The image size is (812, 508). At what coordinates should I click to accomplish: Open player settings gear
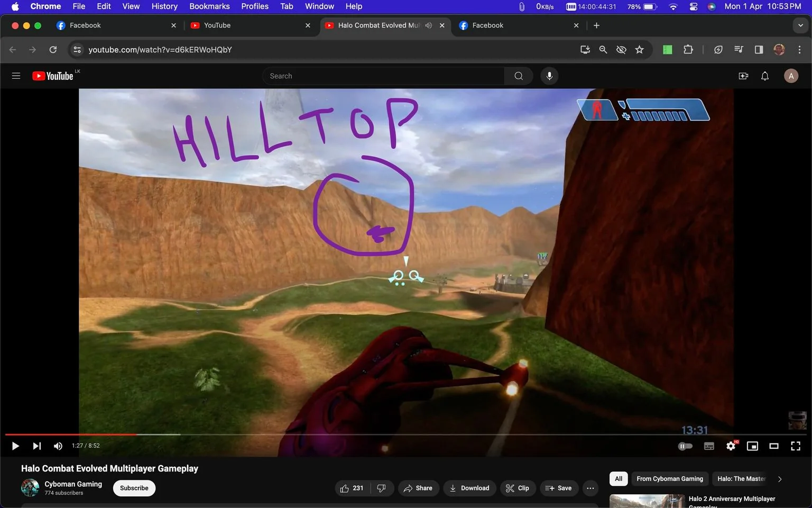[x=731, y=446]
